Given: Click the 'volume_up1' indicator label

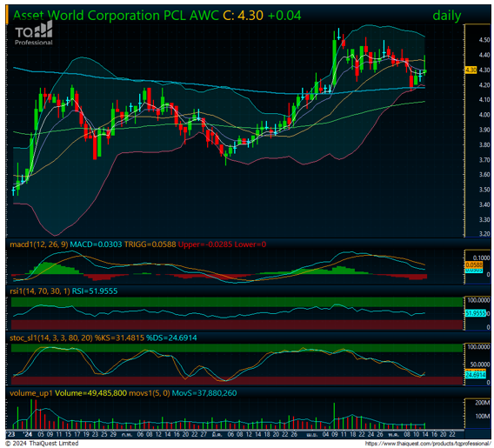Looking at the screenshot, I should pyautogui.click(x=31, y=393).
